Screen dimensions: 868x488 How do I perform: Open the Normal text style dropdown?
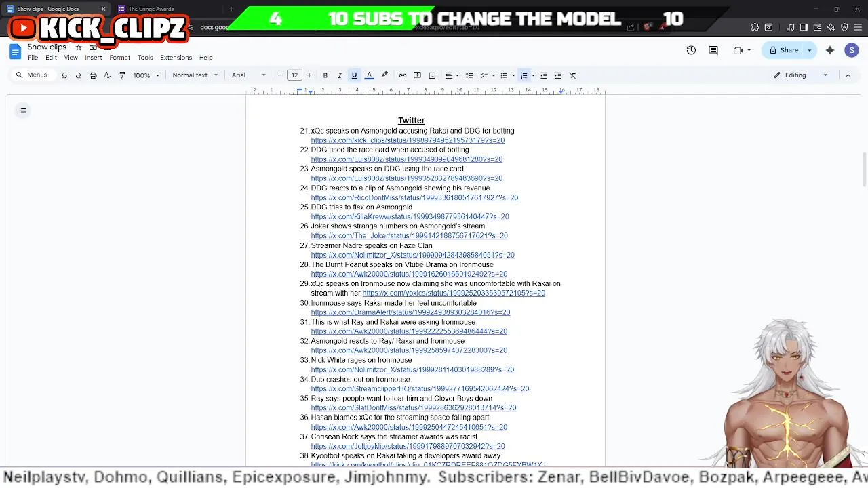pos(195,75)
